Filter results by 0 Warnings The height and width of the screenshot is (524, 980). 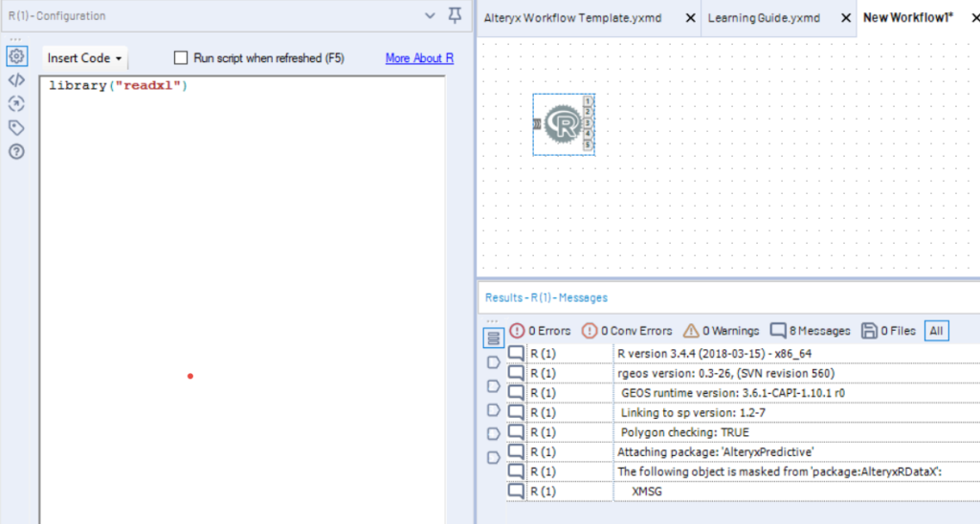click(x=721, y=331)
